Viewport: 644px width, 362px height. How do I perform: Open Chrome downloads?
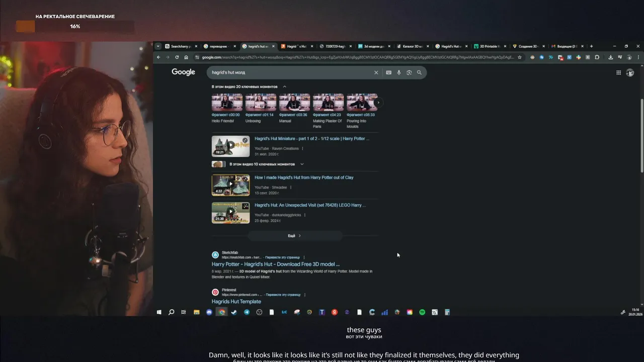[x=611, y=57]
